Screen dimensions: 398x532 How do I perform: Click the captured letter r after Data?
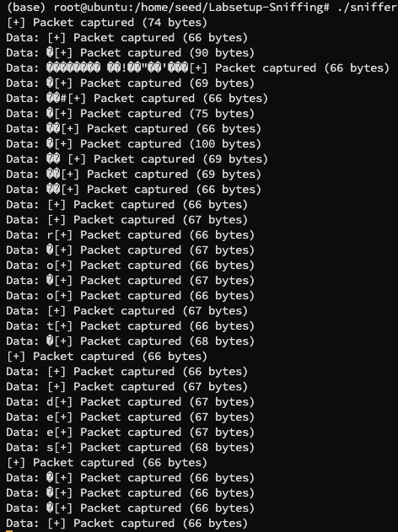[x=50, y=234]
